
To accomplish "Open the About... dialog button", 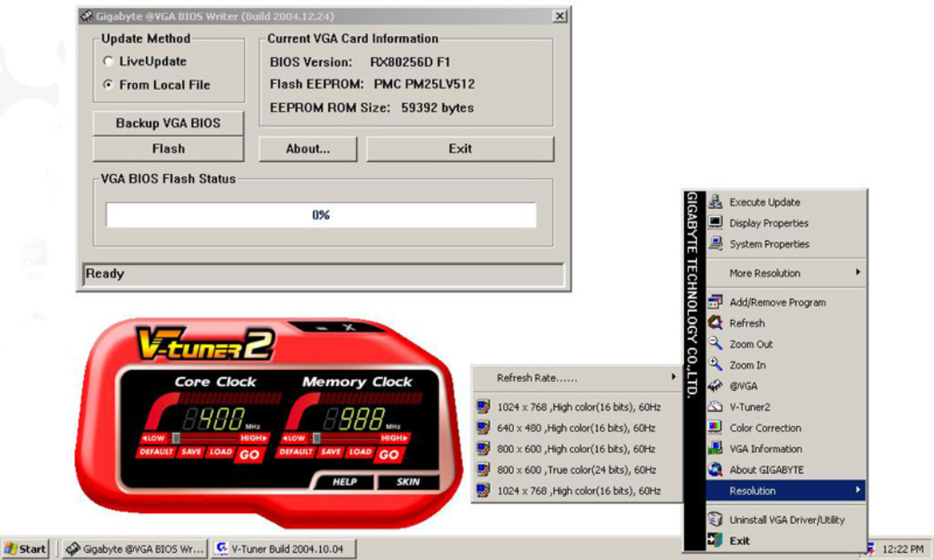I will [307, 149].
